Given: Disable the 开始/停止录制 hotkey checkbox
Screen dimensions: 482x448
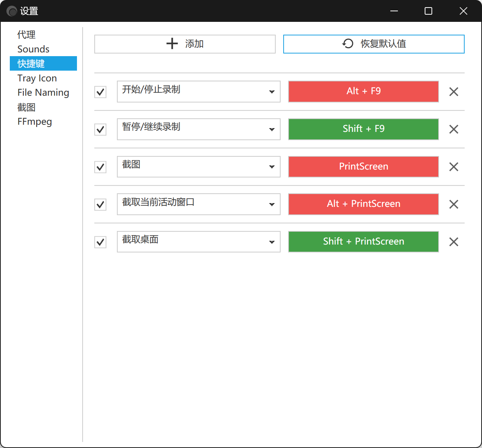Looking at the screenshot, I should coord(100,92).
